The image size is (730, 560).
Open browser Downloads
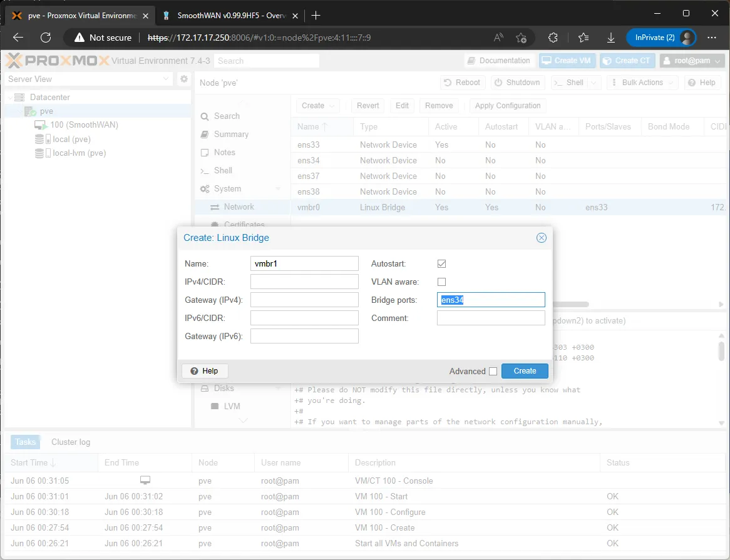(611, 38)
